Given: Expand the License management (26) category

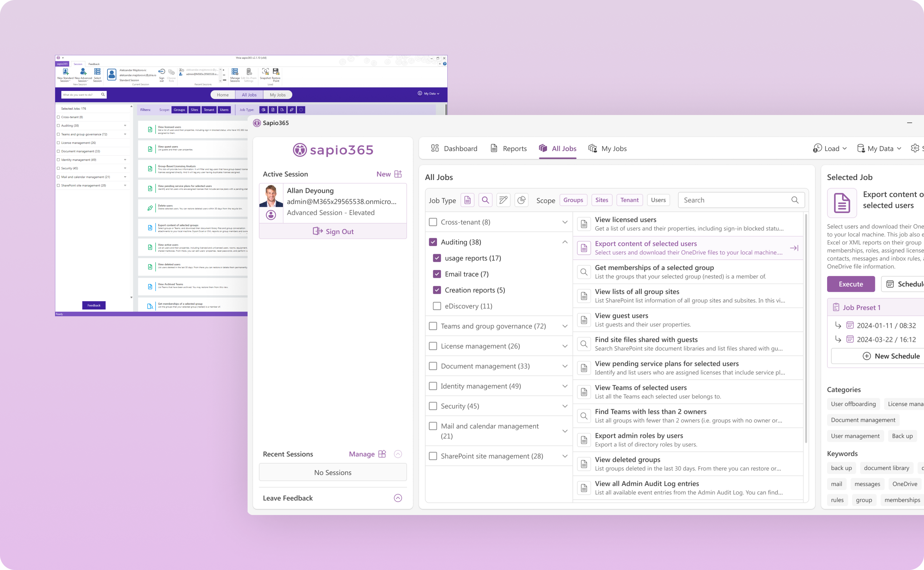Looking at the screenshot, I should [x=565, y=346].
